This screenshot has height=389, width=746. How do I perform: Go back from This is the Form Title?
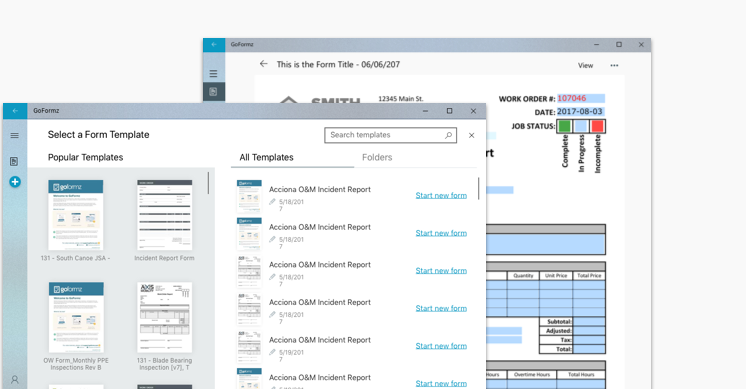tap(264, 64)
